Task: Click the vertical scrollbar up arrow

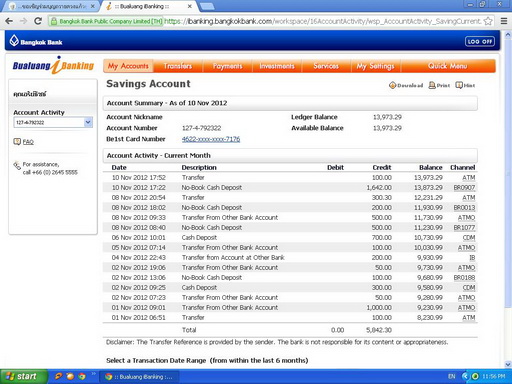Action: pos(508,34)
